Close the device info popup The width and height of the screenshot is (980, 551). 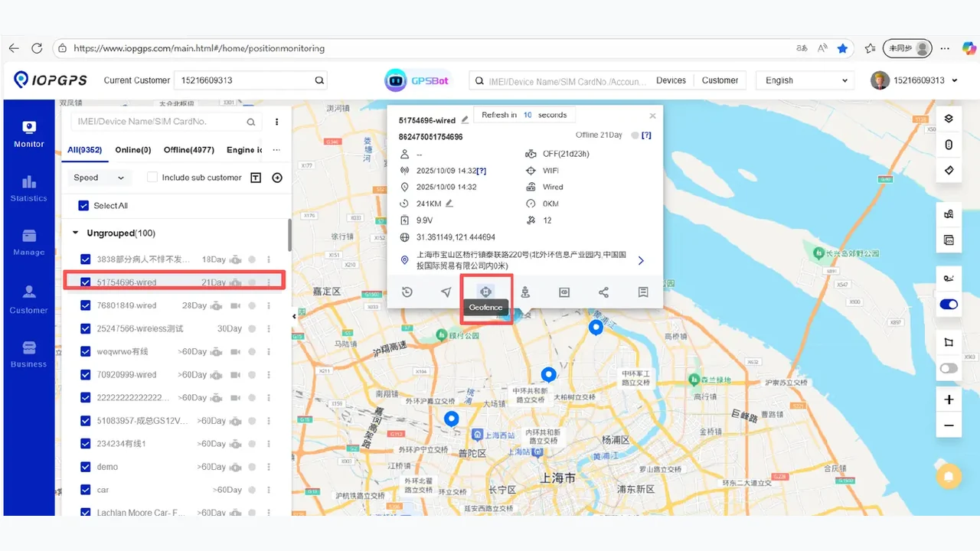coord(652,116)
